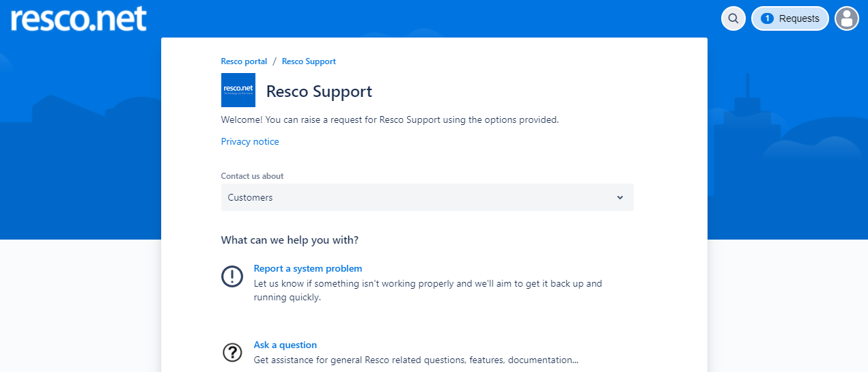Click the 'Contact us about' field label
Viewport: 868px width, 372px height.
pos(252,176)
